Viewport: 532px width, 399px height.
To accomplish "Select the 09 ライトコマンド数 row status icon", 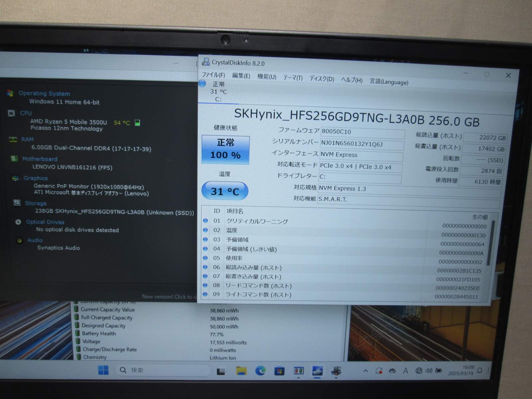I will [205, 294].
